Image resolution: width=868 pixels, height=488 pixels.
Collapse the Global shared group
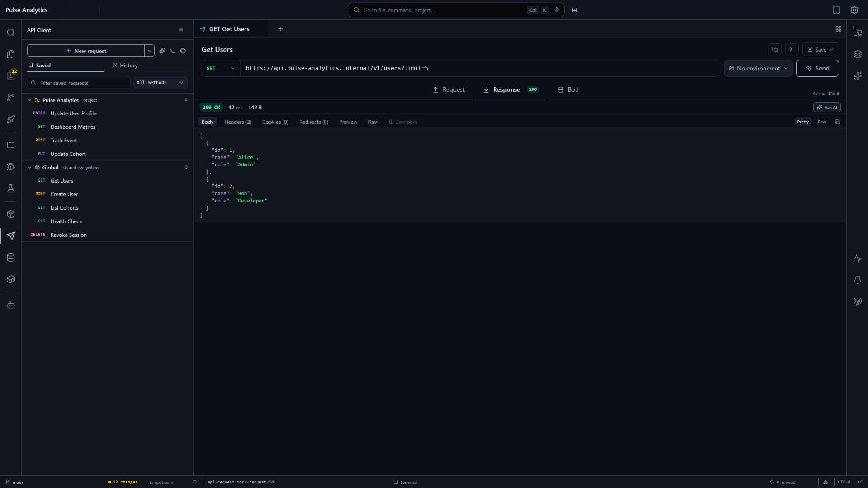[30, 168]
